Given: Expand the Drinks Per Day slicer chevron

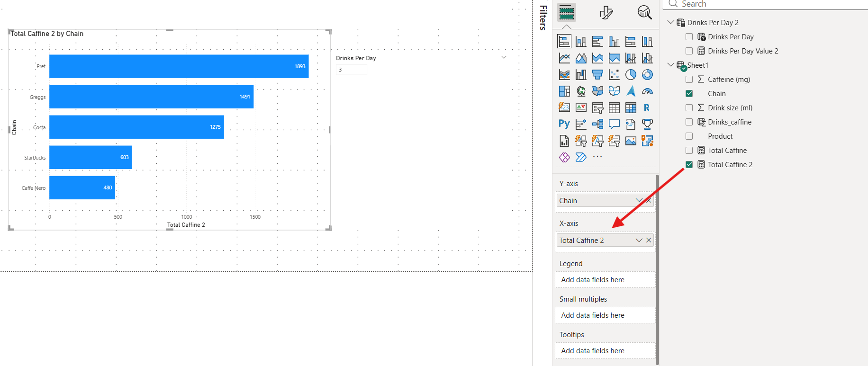Looking at the screenshot, I should pos(504,57).
